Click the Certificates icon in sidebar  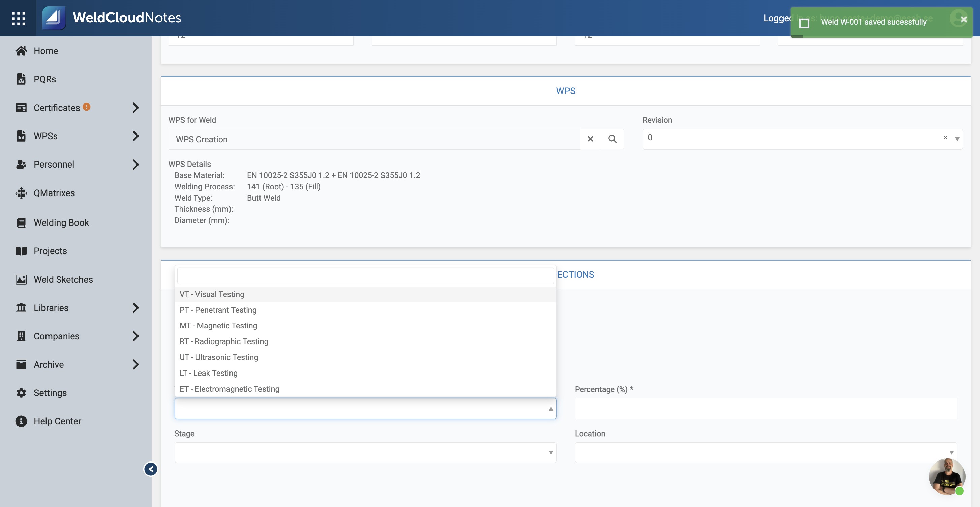(x=21, y=108)
